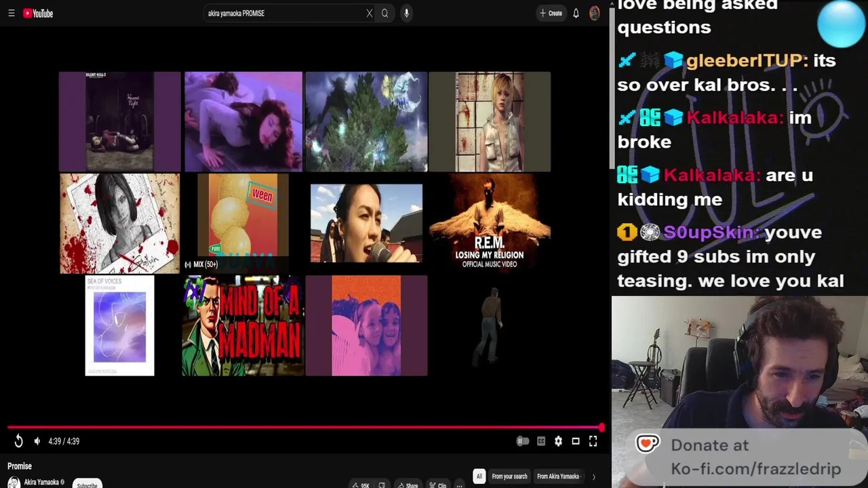Open the Mind of a Madman video
This screenshot has height=488, width=868.
pos(243,325)
